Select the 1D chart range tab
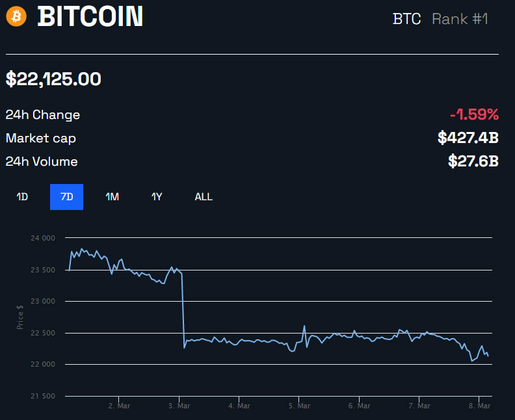This screenshot has height=420, width=515. click(x=22, y=197)
